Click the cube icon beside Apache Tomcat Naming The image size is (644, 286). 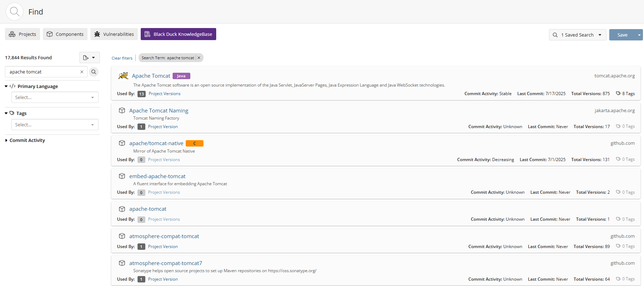[x=122, y=110]
